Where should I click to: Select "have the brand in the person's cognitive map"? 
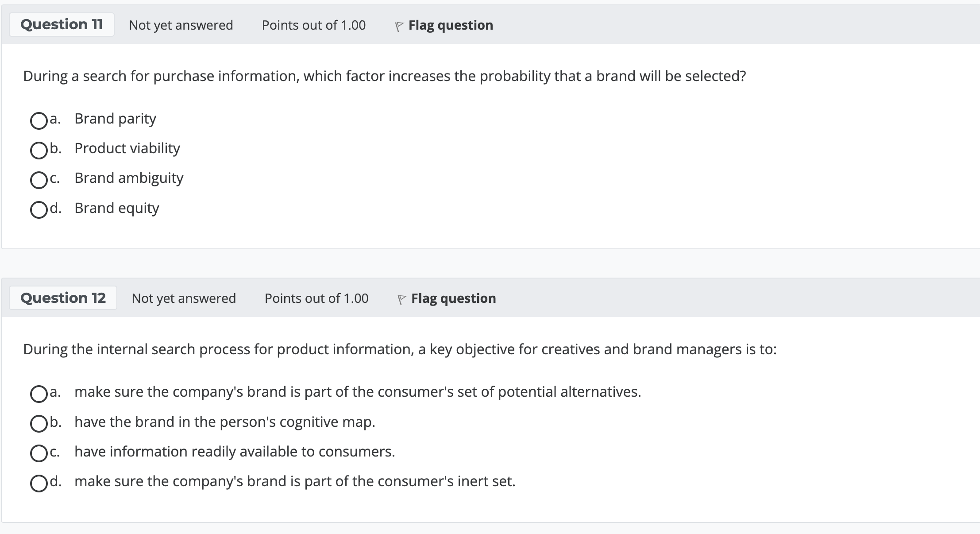point(39,422)
